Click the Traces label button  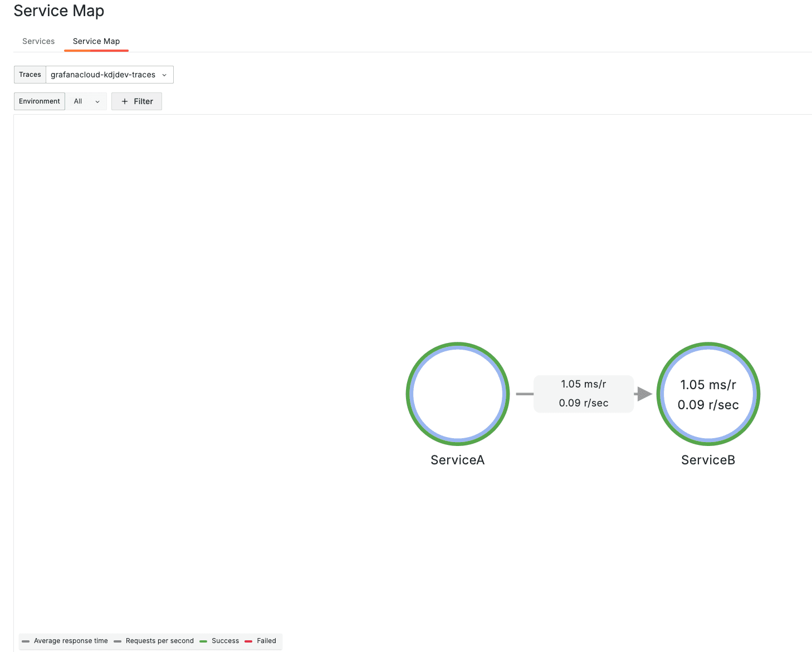(x=30, y=75)
